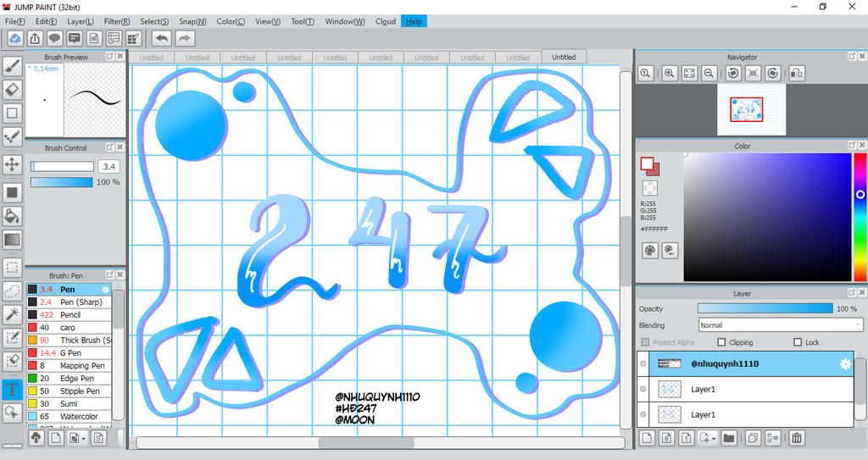Select the Eraser tool
868x460 pixels.
(x=12, y=89)
